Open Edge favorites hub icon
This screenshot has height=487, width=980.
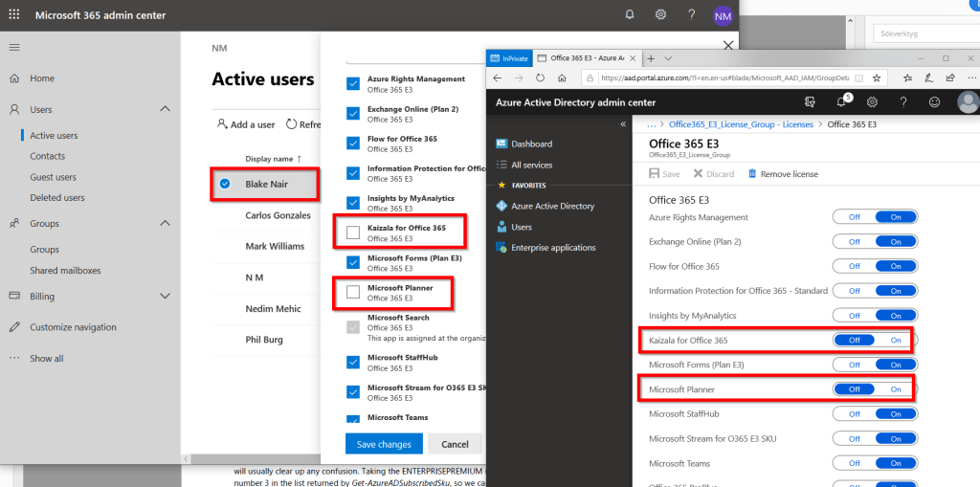[x=907, y=78]
